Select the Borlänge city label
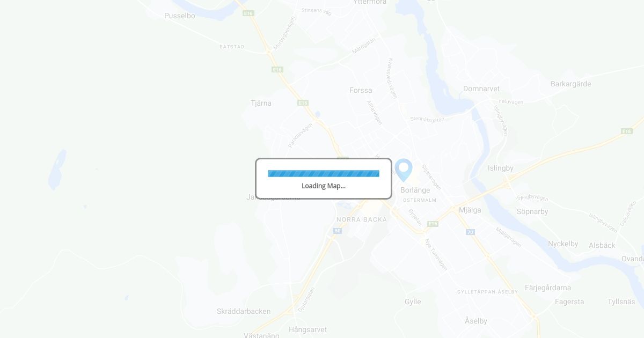This screenshot has height=338, width=644. pos(415,190)
